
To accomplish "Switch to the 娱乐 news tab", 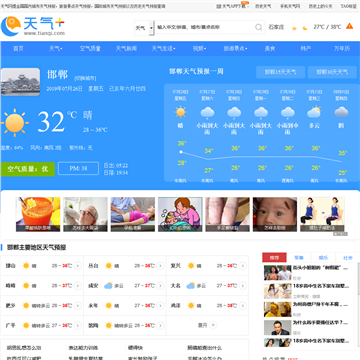I will pos(323,257).
